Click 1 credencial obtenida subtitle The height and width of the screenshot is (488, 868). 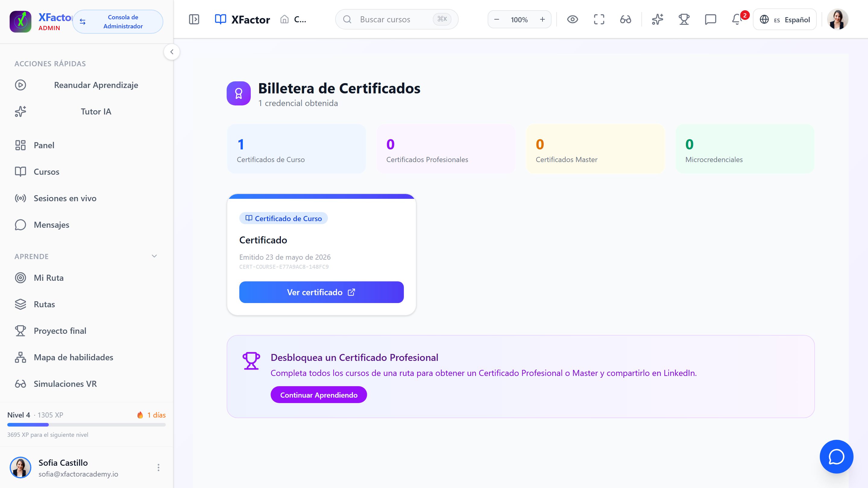(298, 103)
